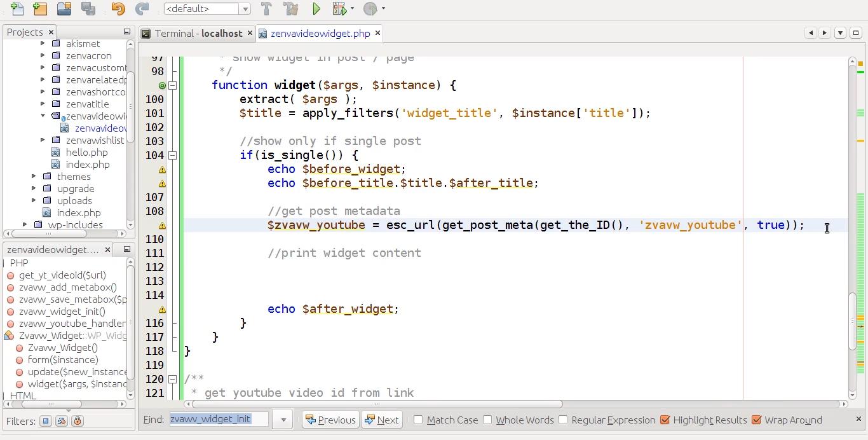Close the Terminal - localhost tab
Image resolution: width=868 pixels, height=440 pixels.
(x=250, y=33)
